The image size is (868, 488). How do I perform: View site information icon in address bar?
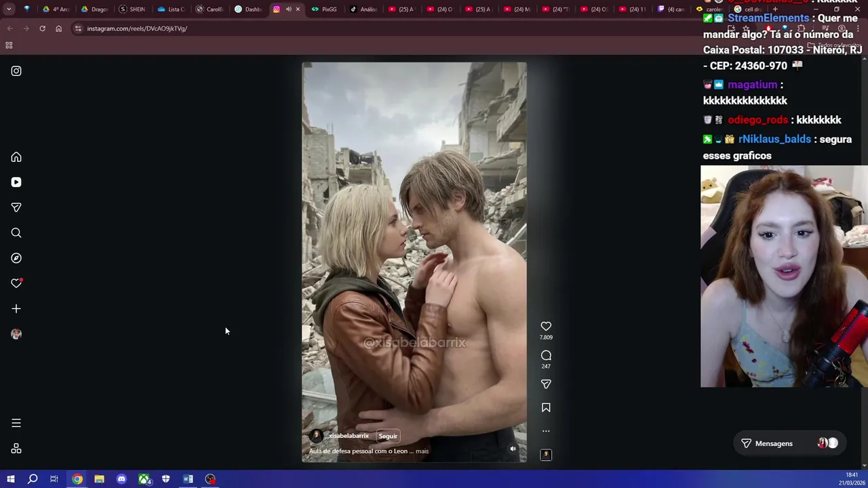click(x=79, y=28)
